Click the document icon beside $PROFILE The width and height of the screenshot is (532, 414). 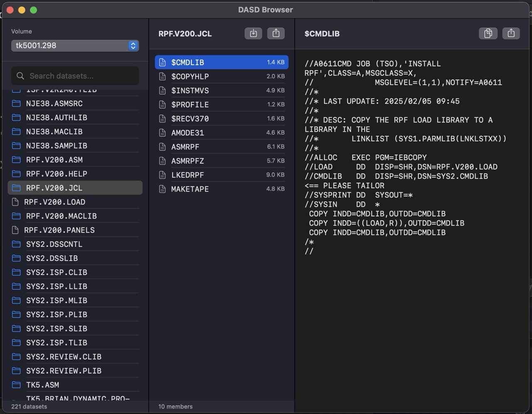click(163, 104)
